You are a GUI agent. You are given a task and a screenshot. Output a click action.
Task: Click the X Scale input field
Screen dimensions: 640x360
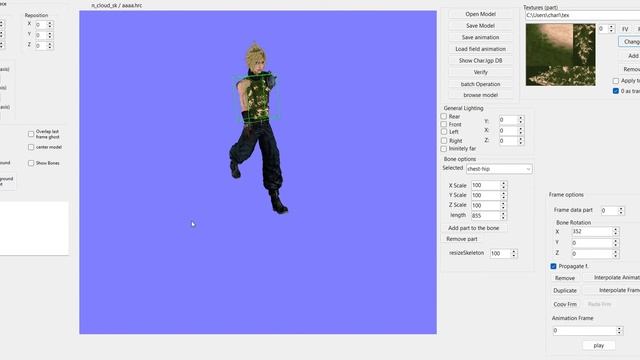[x=485, y=185]
